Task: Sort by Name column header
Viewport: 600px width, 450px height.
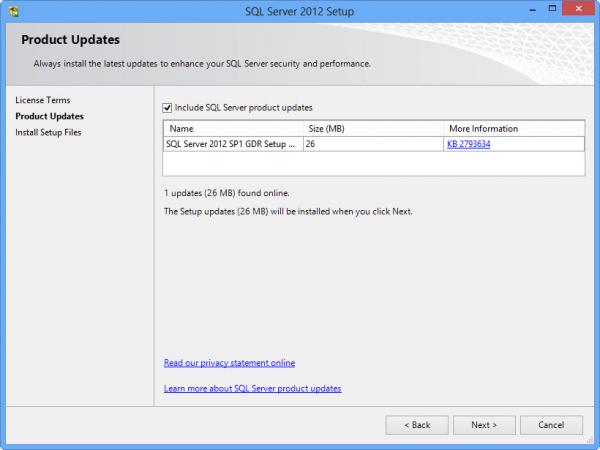Action: pyautogui.click(x=233, y=129)
